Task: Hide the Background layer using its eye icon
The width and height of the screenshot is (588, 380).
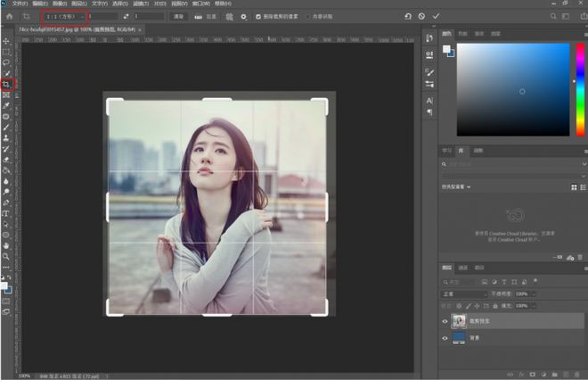Action: [446, 338]
